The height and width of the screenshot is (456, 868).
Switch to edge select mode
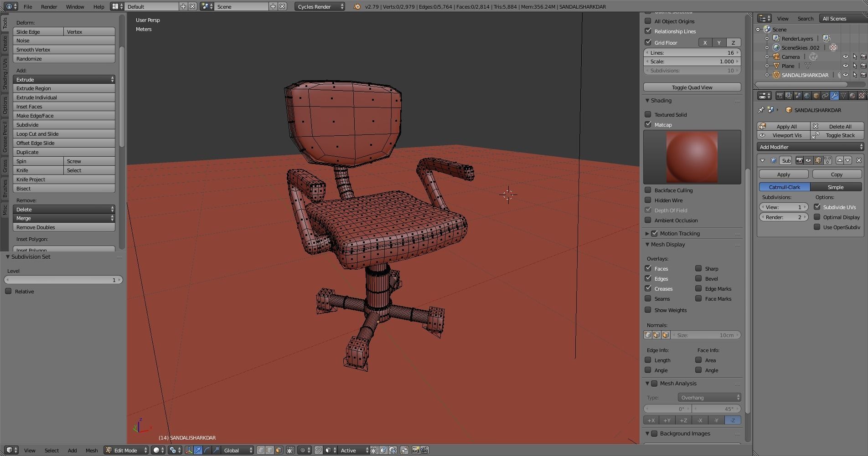coord(269,450)
